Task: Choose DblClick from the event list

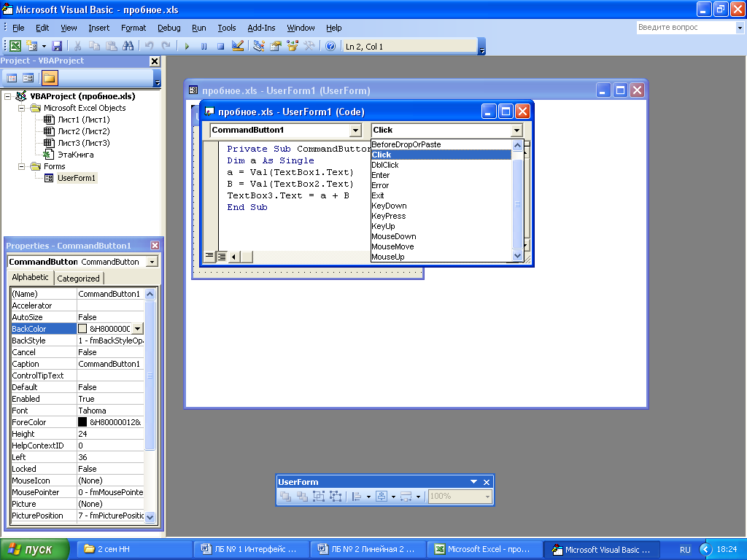Action: [x=441, y=165]
